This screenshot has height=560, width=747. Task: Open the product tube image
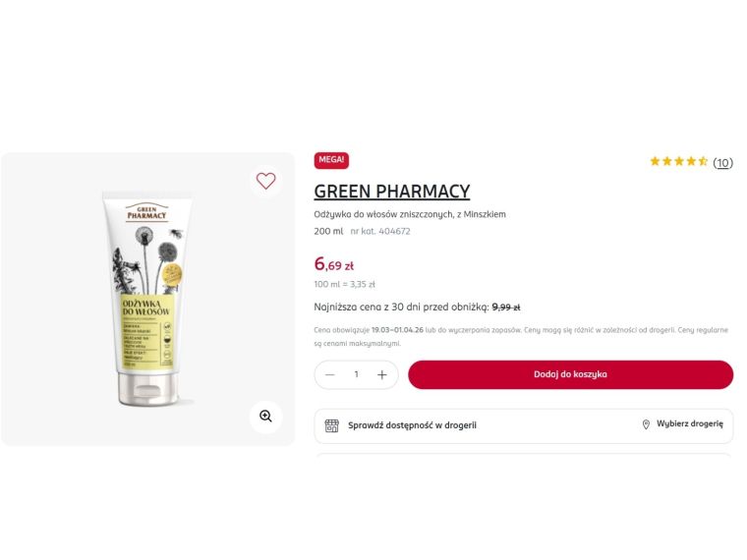[x=147, y=299]
